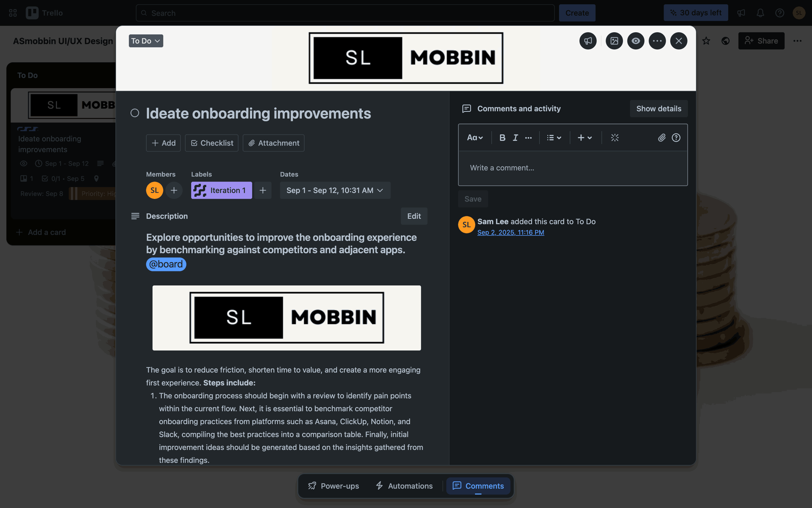The width and height of the screenshot is (812, 508).
Task: Open the text styles Aa dropdown
Action: (x=475, y=138)
